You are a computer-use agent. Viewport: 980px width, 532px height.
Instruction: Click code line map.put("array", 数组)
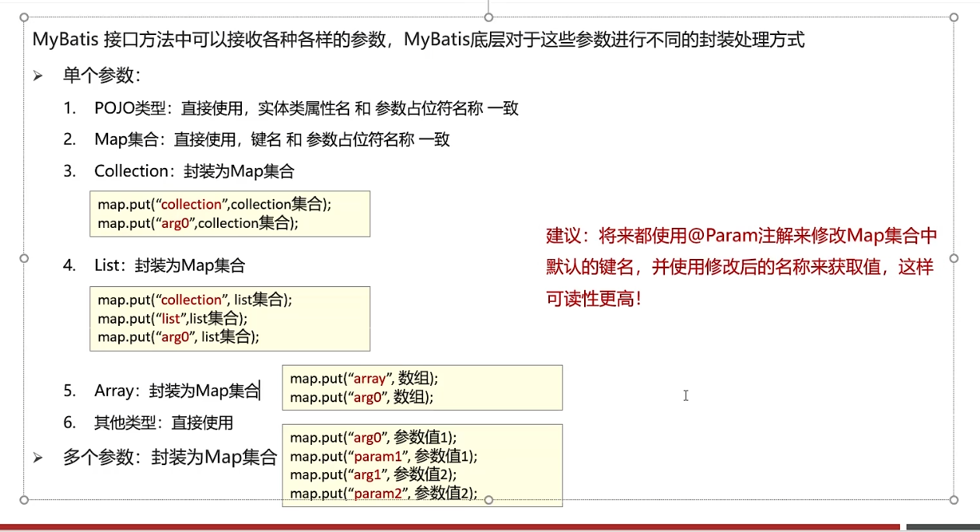[365, 379]
